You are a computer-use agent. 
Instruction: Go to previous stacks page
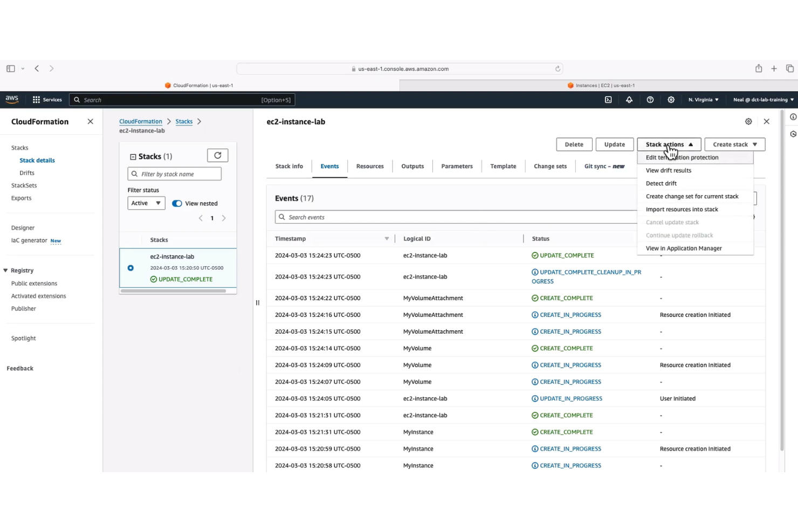tap(201, 218)
